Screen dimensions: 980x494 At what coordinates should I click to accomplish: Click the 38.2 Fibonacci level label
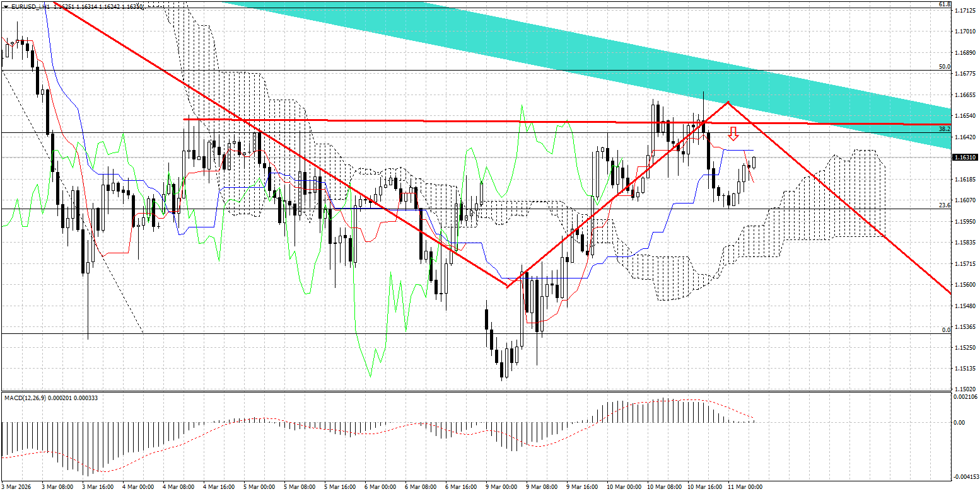coord(945,129)
